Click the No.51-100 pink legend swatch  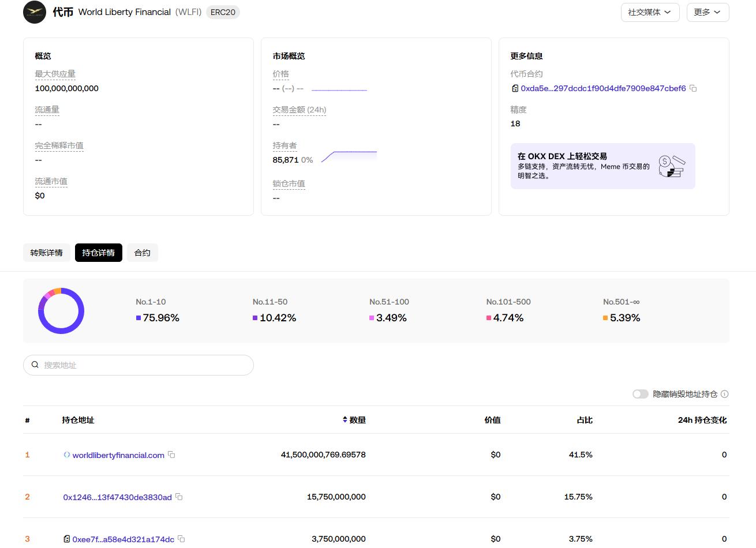click(372, 318)
